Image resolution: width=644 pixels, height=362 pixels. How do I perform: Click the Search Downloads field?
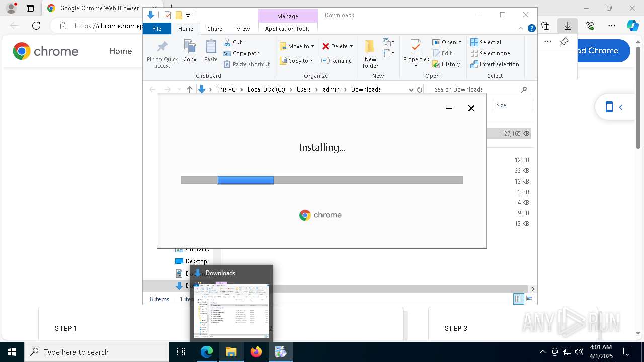[480, 89]
